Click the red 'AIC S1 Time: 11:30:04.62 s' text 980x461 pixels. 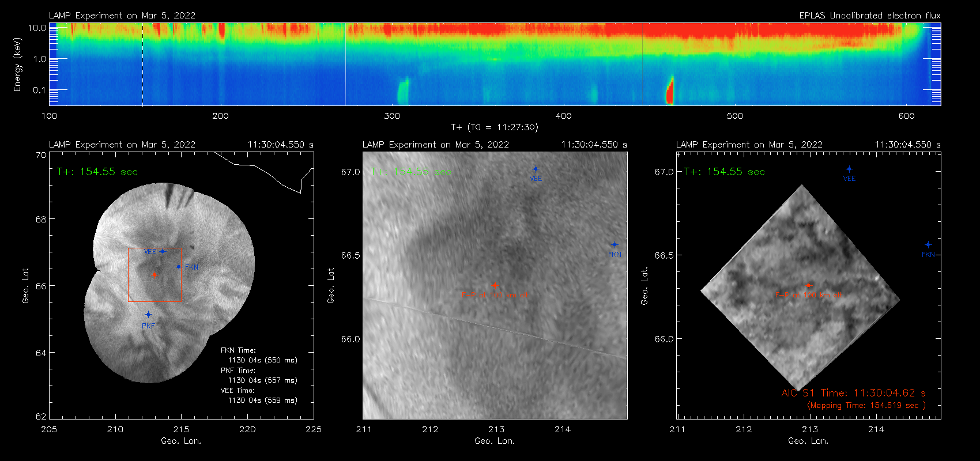click(x=854, y=393)
